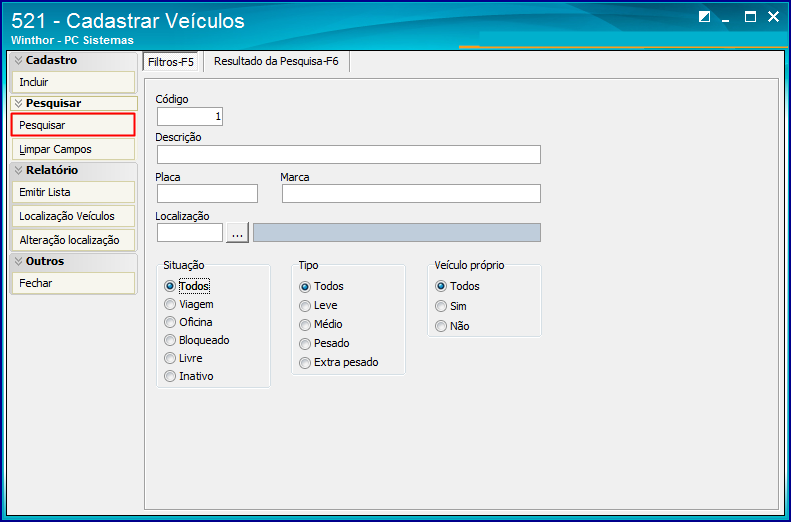Close the Cadastrar Veículos window
The image size is (791, 522).
pyautogui.click(x=773, y=17)
